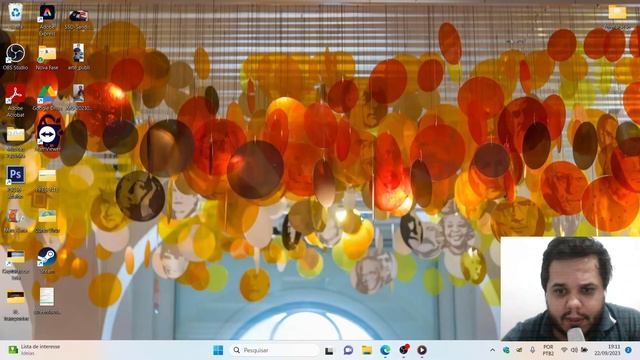Open the blue notification badge in tray
This screenshot has width=640, height=360.
tap(629, 350)
